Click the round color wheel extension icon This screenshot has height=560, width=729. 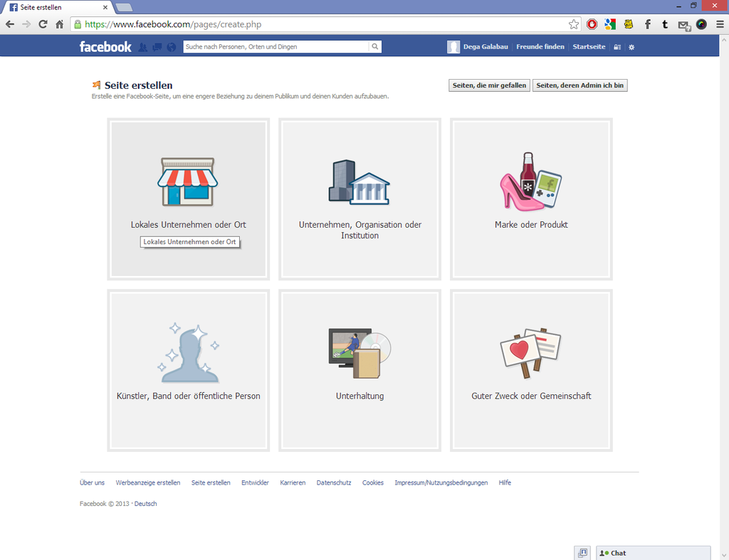click(701, 24)
